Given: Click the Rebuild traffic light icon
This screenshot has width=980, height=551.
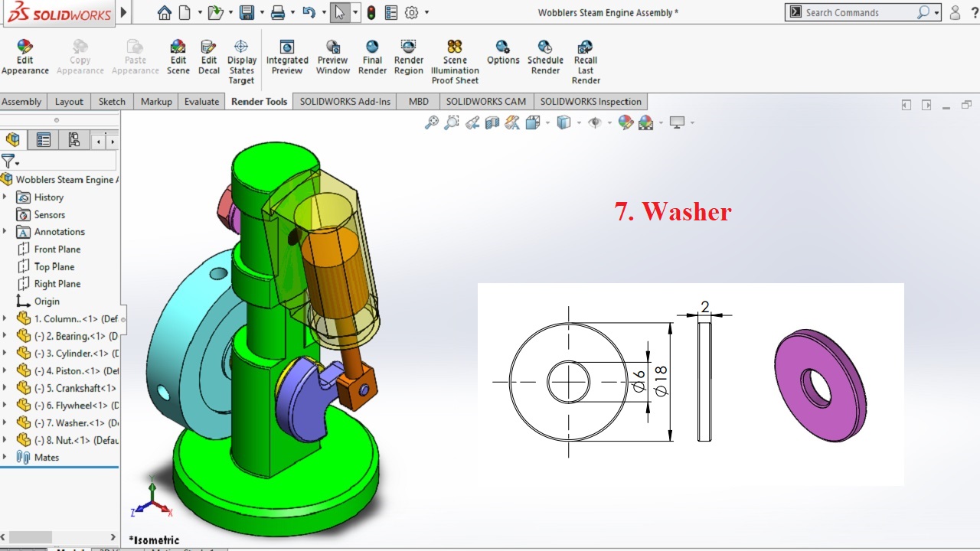Looking at the screenshot, I should (x=371, y=12).
